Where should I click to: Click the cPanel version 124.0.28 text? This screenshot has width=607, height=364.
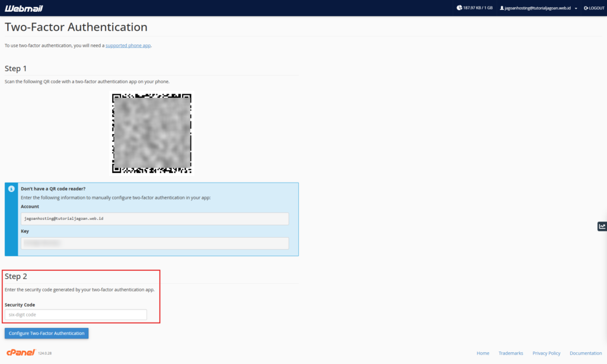pos(45,353)
